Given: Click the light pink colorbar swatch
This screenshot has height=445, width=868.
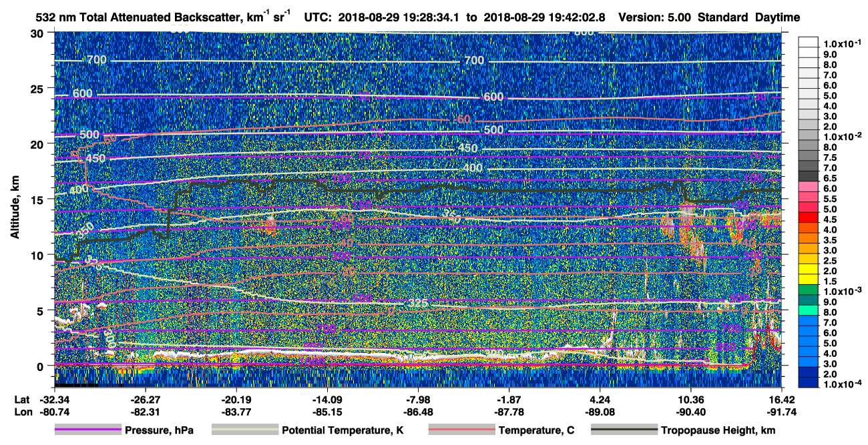Looking at the screenshot, I should click(809, 186).
